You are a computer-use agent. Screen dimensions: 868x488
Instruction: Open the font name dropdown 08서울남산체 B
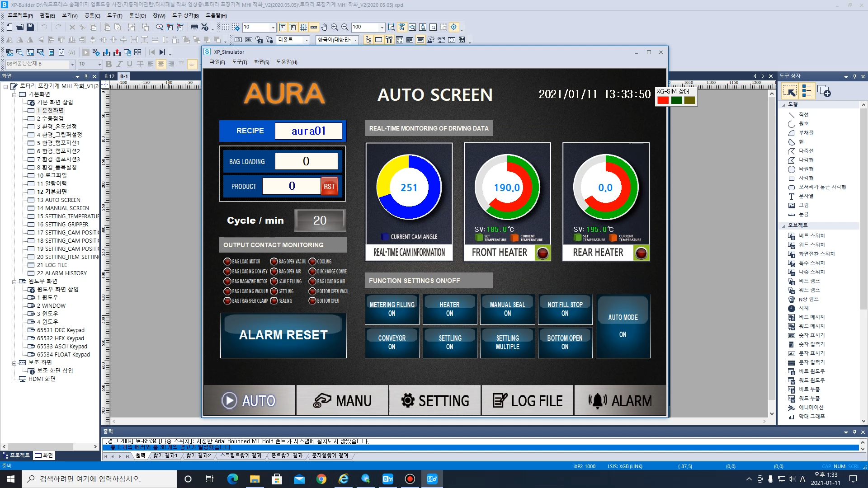click(x=72, y=65)
